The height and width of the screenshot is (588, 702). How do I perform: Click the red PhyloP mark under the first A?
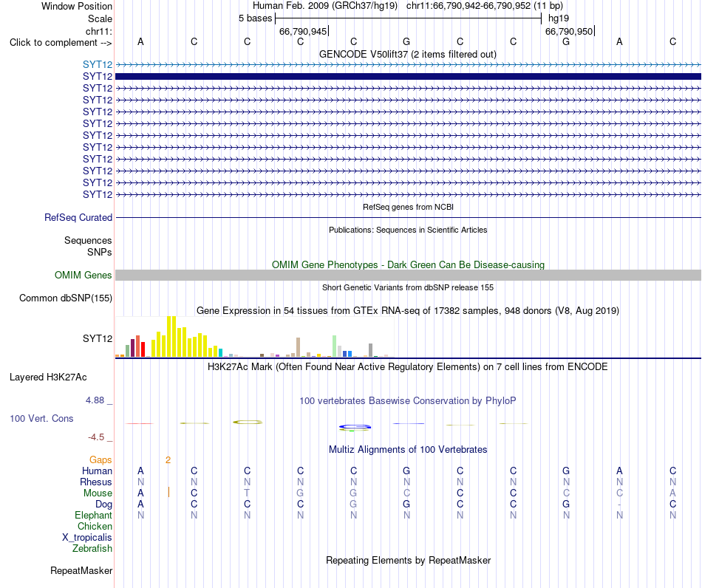click(x=140, y=423)
